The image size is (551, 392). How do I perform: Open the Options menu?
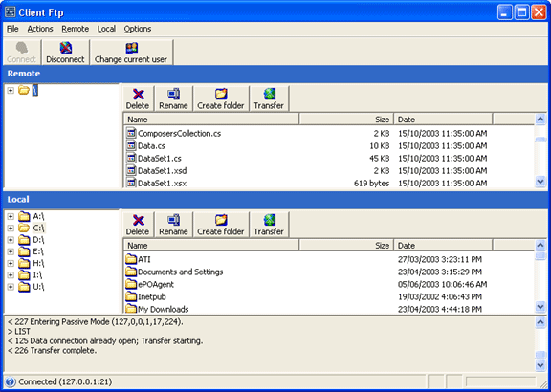click(138, 29)
